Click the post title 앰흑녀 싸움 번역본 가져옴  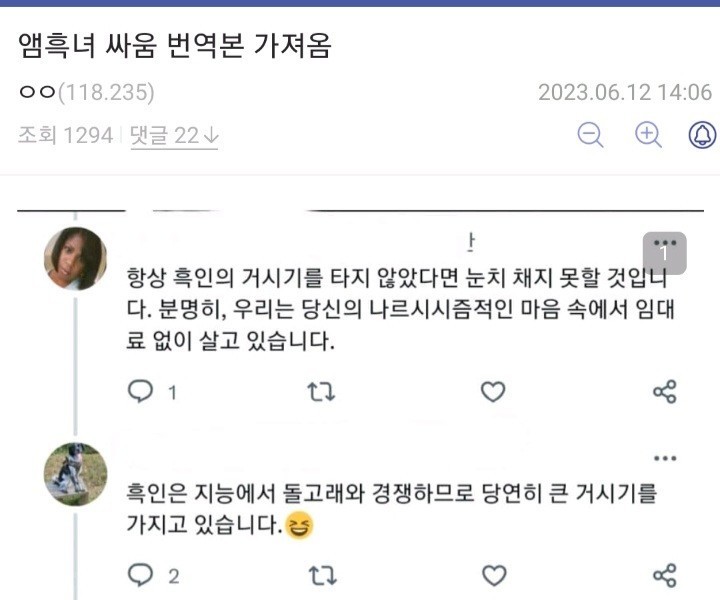pyautogui.click(x=174, y=45)
